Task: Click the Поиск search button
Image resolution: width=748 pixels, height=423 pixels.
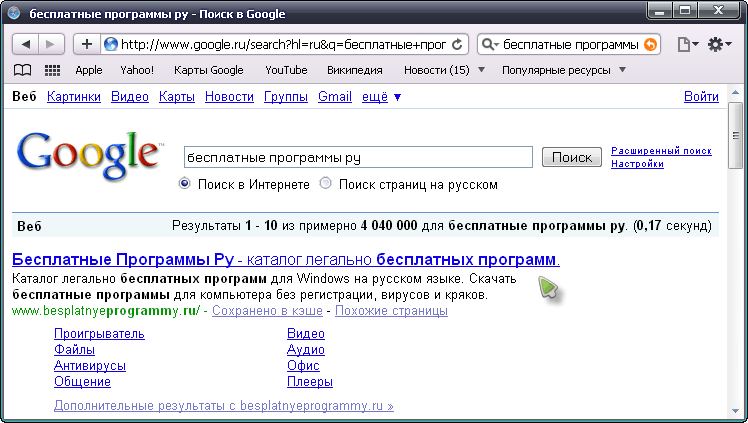Action: coord(571,157)
